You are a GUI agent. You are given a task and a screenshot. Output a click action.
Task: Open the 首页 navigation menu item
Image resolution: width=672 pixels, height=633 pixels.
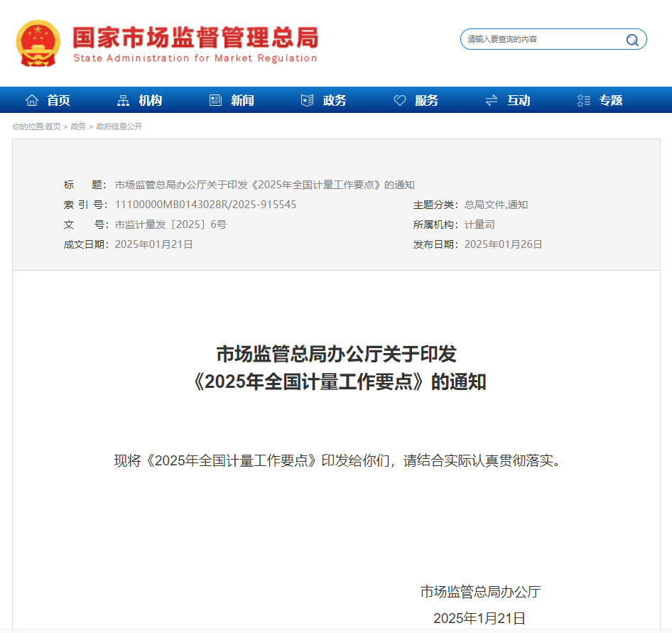click(58, 100)
